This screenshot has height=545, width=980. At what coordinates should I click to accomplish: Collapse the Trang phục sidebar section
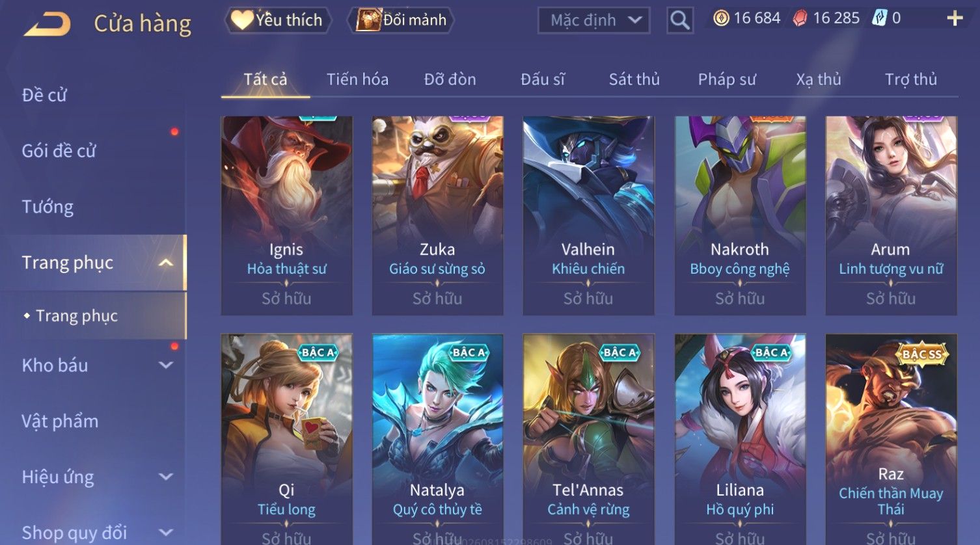[166, 263]
